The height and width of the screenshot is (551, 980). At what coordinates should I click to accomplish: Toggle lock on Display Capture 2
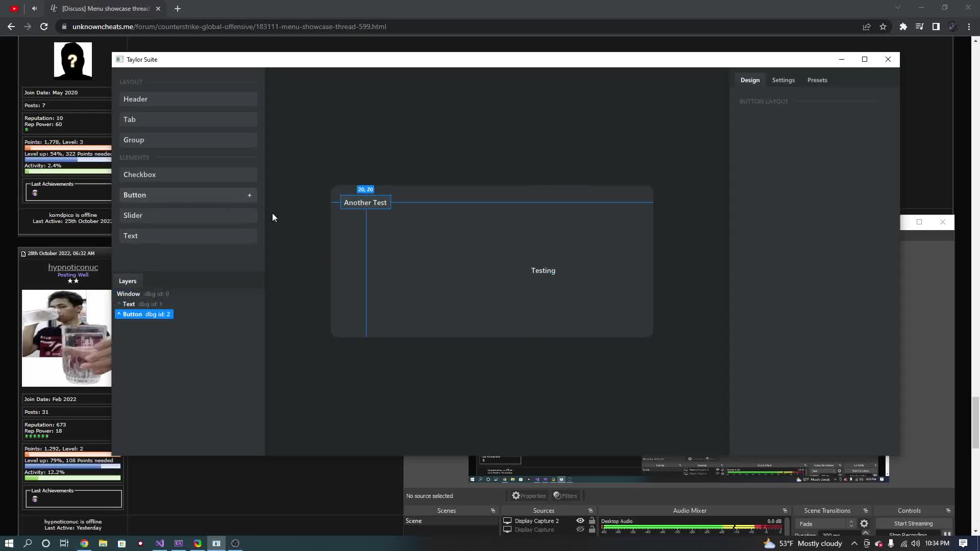[592, 521]
